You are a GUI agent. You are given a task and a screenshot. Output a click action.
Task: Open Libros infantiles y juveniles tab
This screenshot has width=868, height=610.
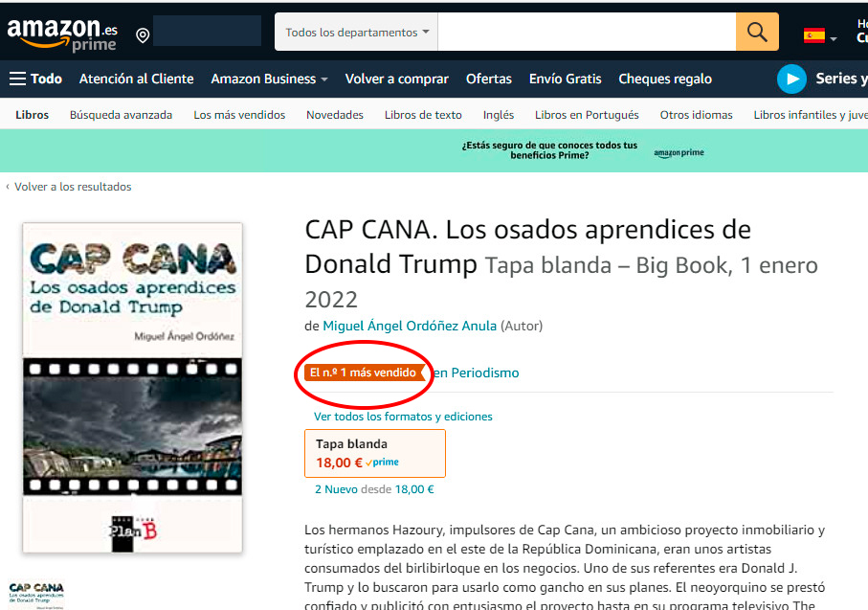pos(811,115)
